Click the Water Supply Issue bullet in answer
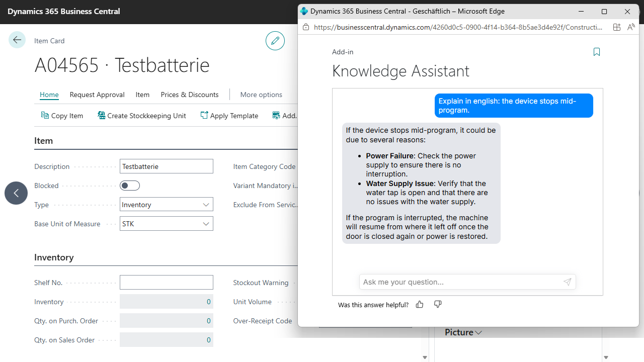 click(x=427, y=193)
